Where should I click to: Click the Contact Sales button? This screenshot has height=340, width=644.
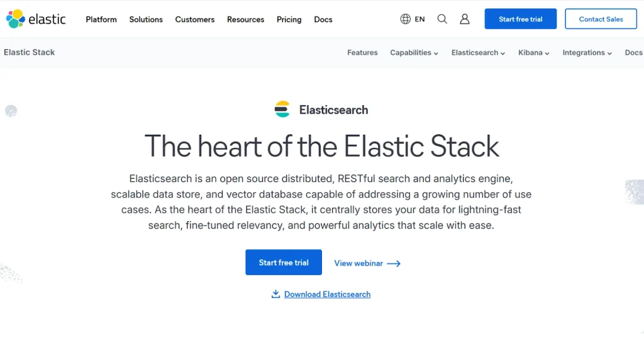(601, 19)
